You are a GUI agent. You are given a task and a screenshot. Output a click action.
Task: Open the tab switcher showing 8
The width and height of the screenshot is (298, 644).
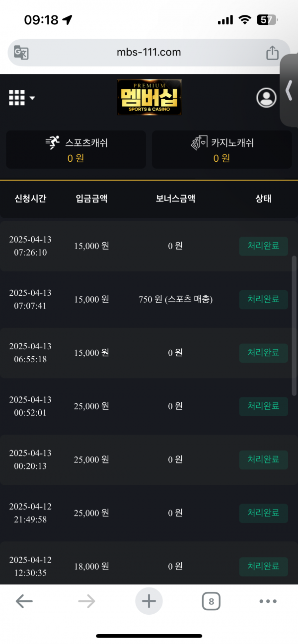pos(211,602)
